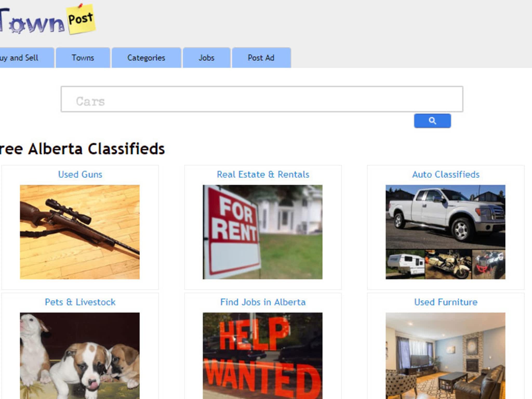Focus the Cars search field
Viewport: 532px width, 399px height.
[262, 99]
